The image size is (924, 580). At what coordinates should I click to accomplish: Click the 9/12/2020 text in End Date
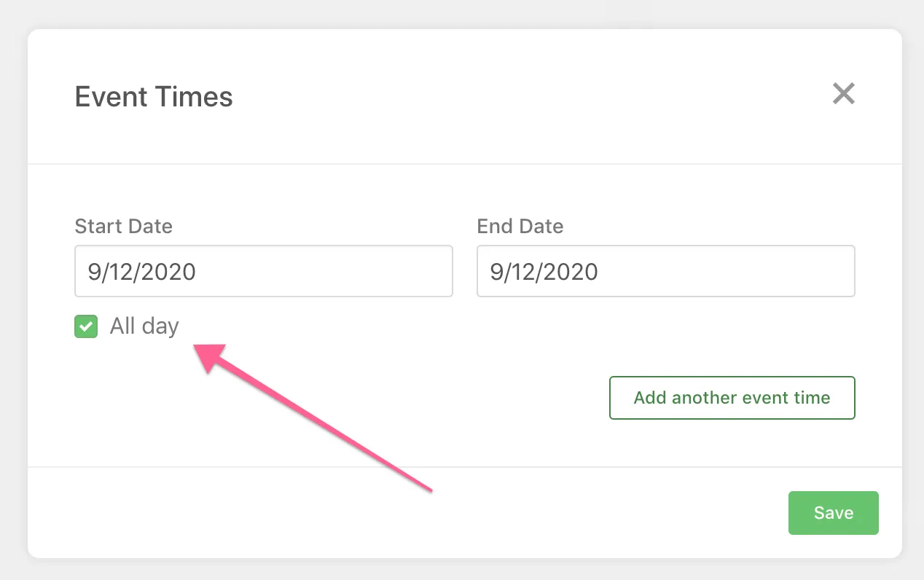(x=544, y=272)
